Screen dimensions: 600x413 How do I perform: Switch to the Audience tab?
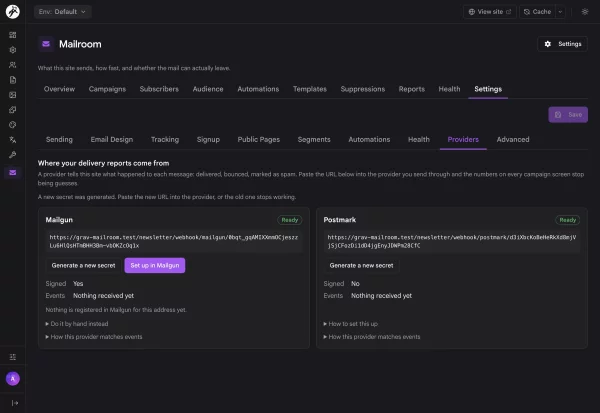[x=208, y=89]
